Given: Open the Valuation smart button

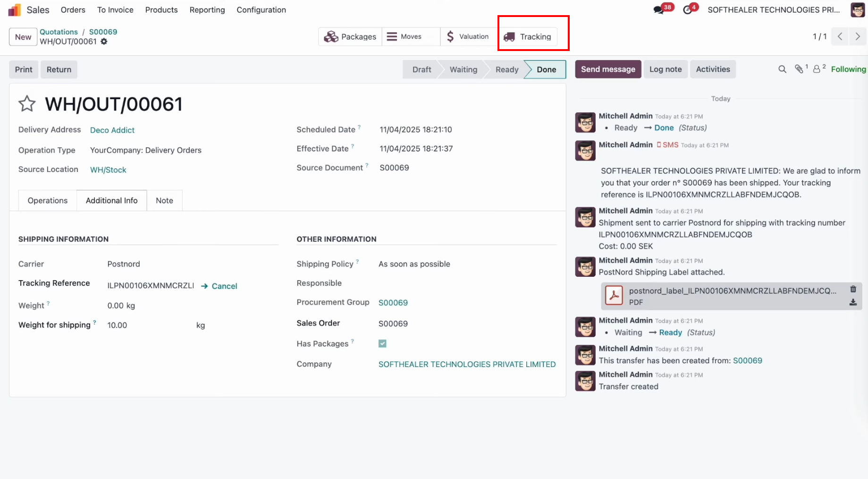Looking at the screenshot, I should click(468, 36).
